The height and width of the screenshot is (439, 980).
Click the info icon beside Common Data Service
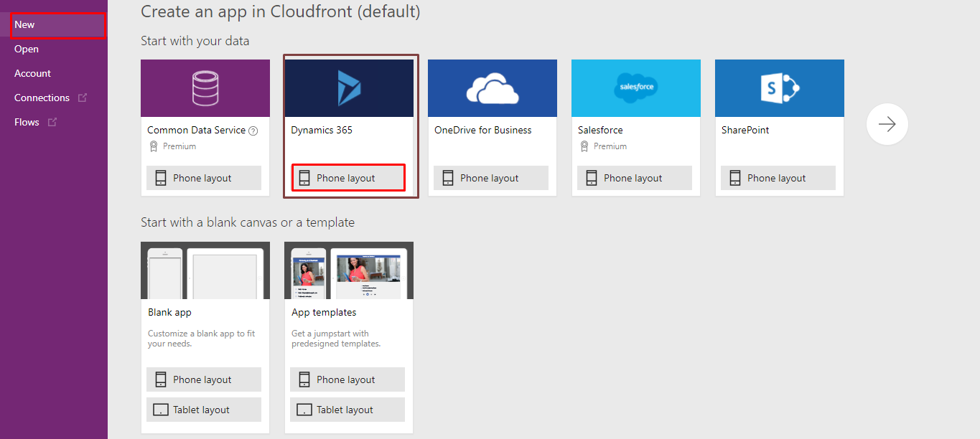tap(253, 131)
